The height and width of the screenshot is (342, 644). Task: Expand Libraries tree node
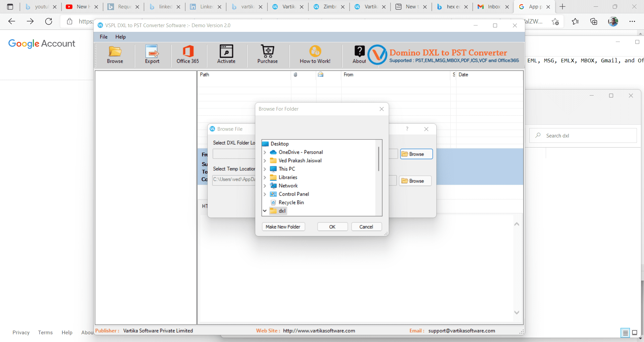[265, 177]
